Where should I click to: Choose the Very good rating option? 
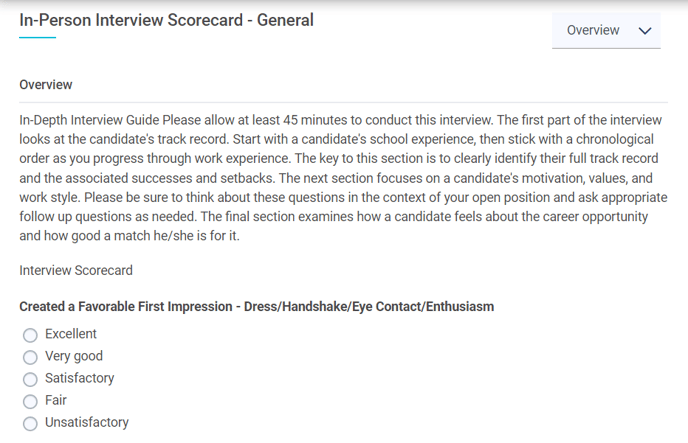[x=30, y=357]
